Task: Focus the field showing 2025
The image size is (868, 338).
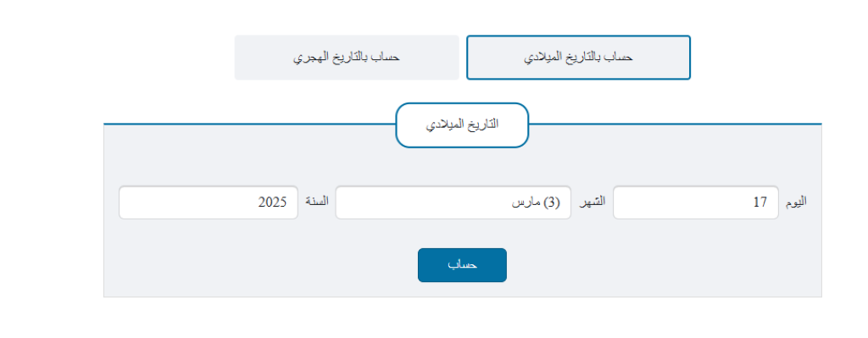Action: click(209, 202)
